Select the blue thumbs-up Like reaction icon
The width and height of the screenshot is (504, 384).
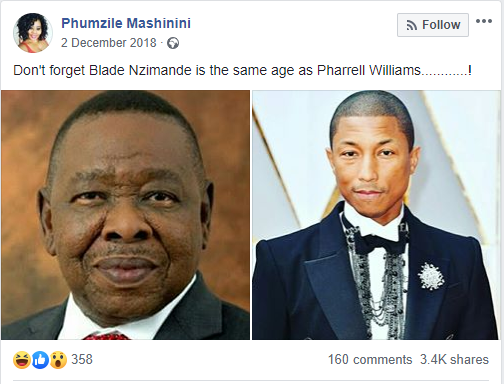coord(40,360)
